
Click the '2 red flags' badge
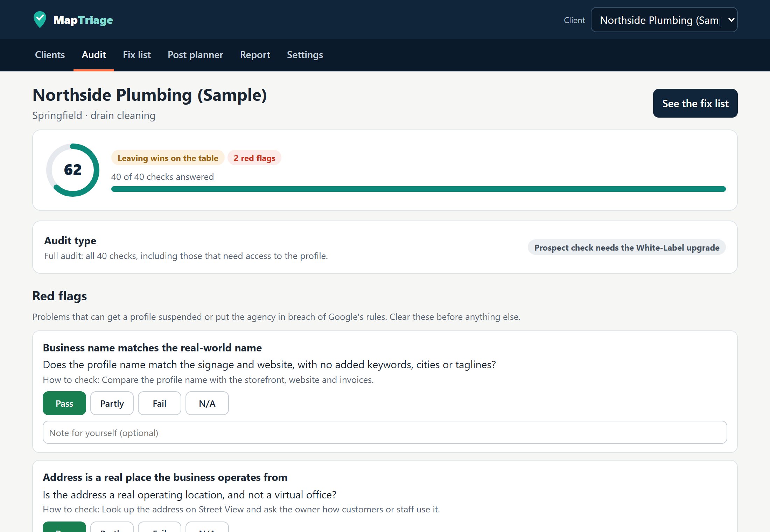point(254,158)
